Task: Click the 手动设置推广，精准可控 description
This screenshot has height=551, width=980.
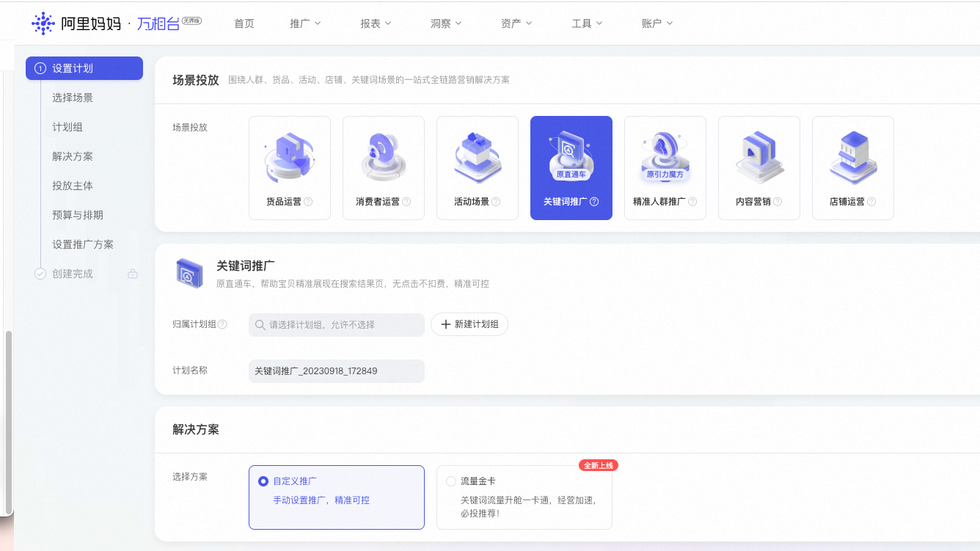Action: [321, 500]
